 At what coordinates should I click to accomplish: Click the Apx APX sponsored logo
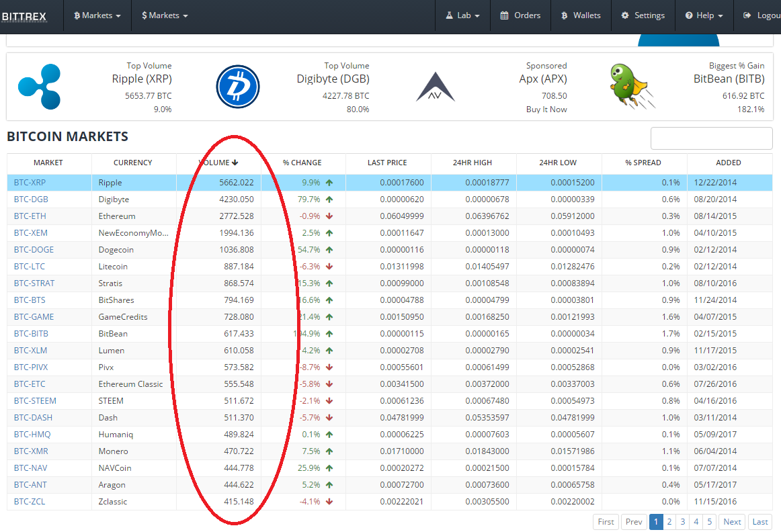(436, 87)
